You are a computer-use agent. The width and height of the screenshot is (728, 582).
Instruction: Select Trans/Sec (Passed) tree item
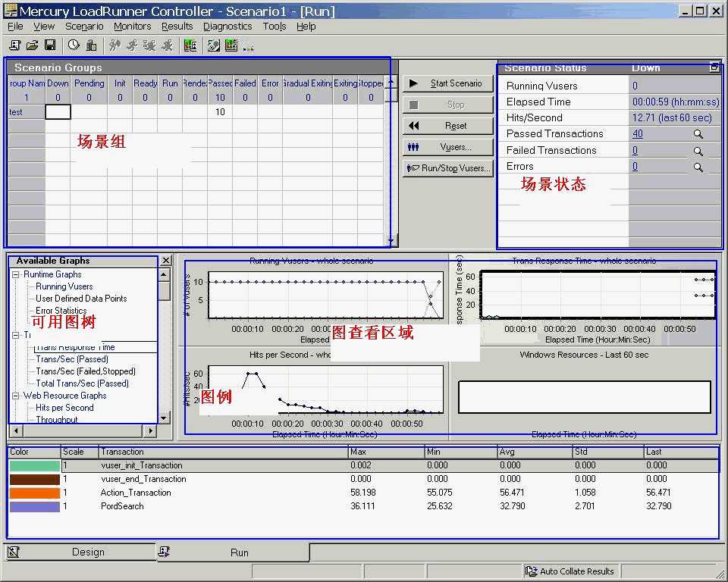coord(72,359)
